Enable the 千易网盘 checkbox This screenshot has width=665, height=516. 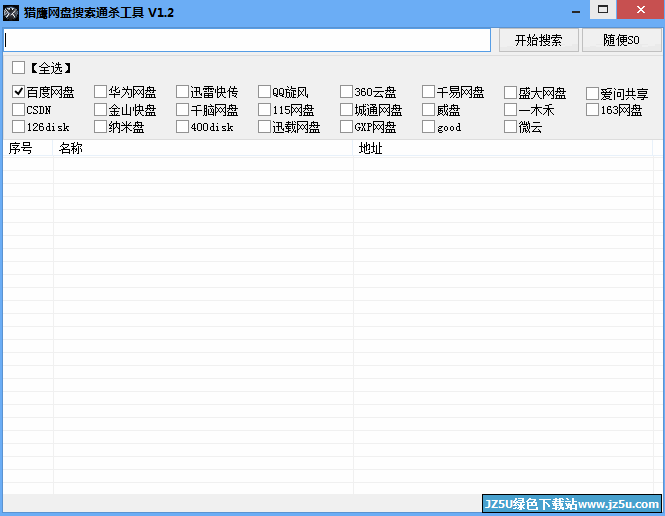(428, 92)
